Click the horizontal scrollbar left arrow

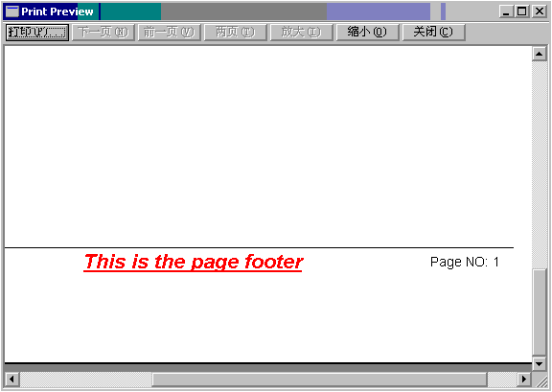click(11, 380)
